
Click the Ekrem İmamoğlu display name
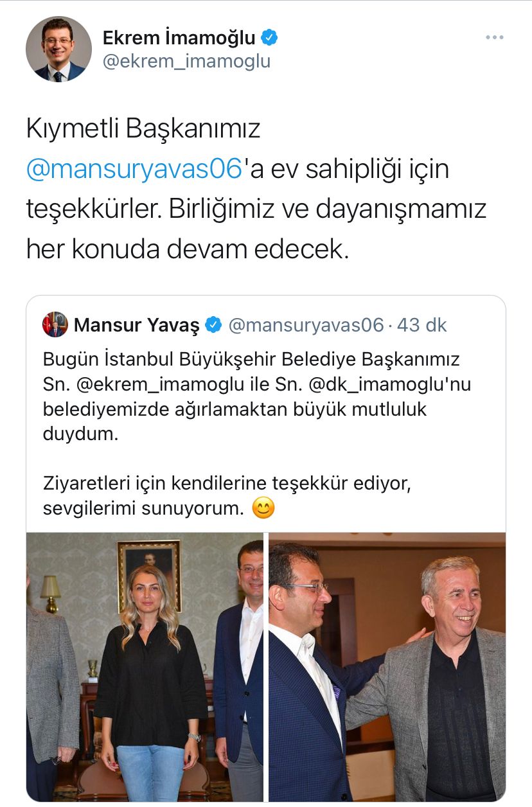(x=179, y=38)
